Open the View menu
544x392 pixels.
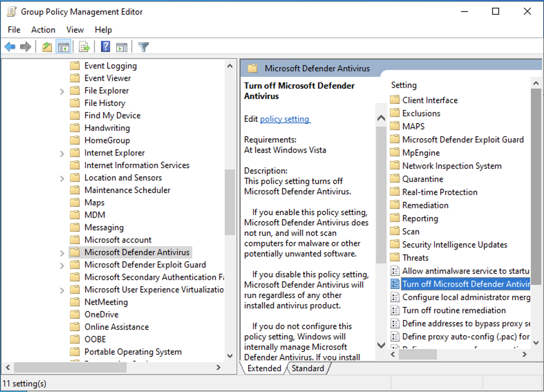point(75,30)
